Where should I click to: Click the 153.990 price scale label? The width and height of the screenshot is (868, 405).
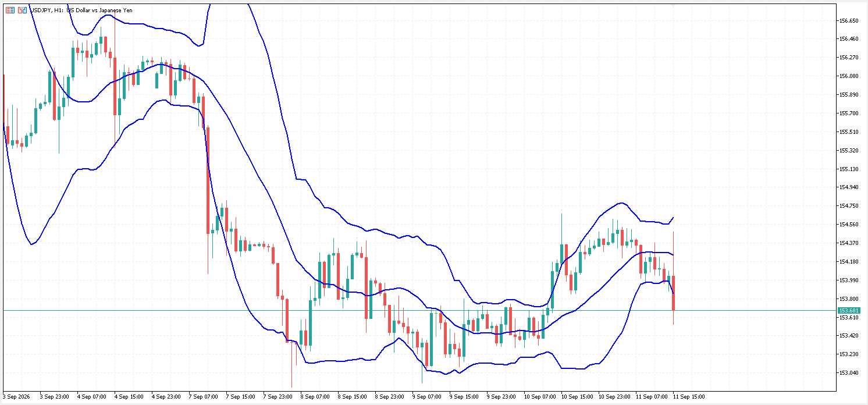[x=849, y=280]
